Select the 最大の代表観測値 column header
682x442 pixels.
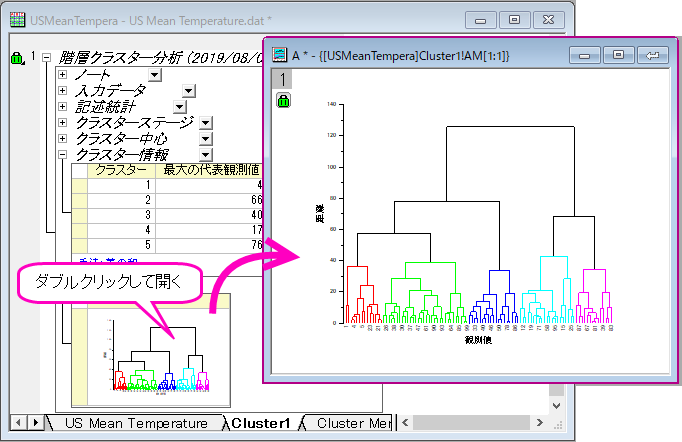tap(210, 170)
